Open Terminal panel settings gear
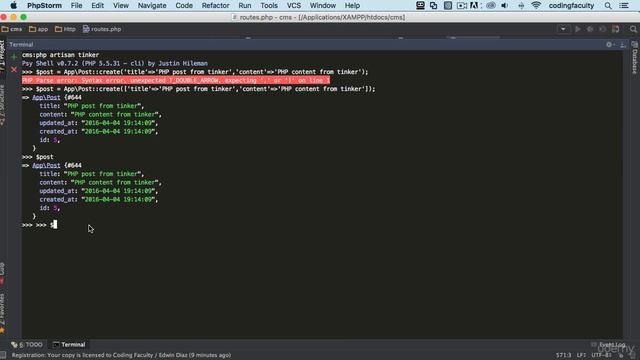This screenshot has width=640, height=360. [x=610, y=44]
